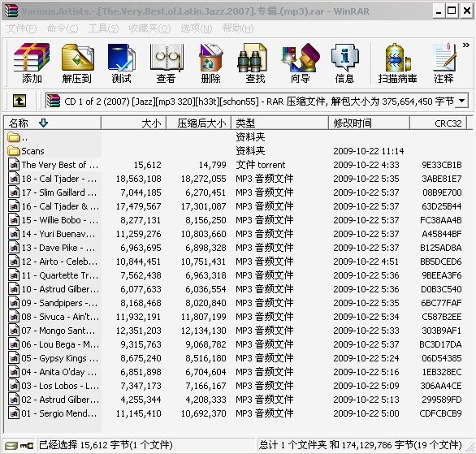
Task: Select file 08 - Sivuca - Ain't
Action: pyautogui.click(x=60, y=317)
